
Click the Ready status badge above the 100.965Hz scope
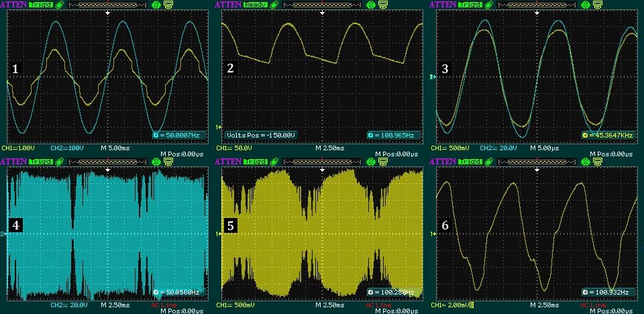[256, 5]
